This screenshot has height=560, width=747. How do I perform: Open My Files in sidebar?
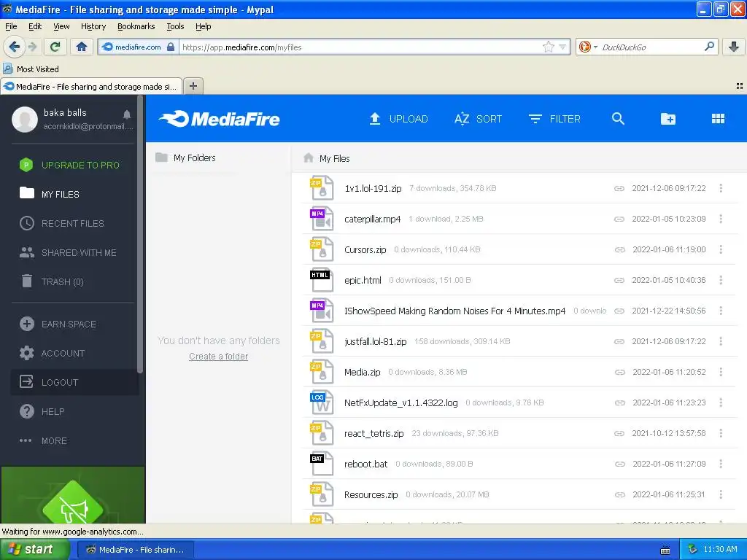coord(50,194)
